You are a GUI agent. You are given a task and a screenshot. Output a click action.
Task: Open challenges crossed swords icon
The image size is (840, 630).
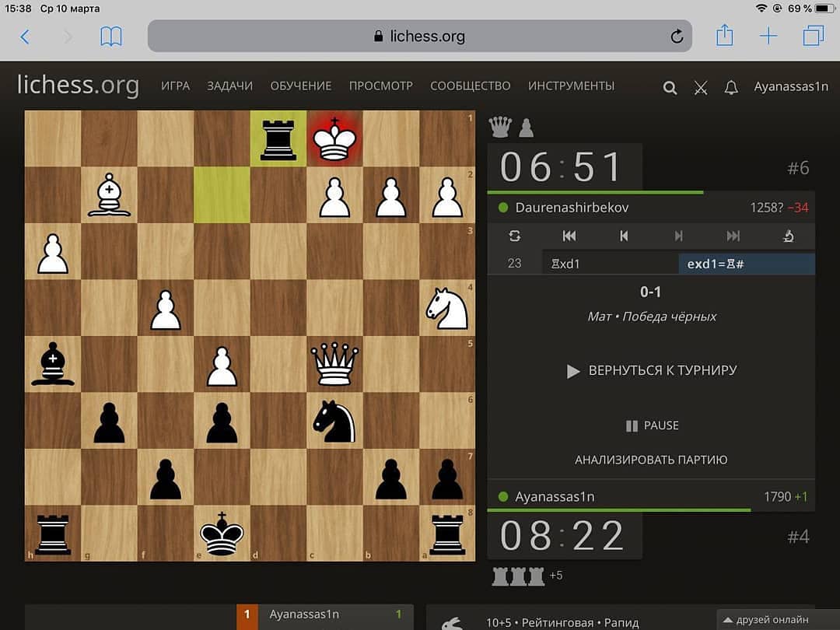pos(701,88)
